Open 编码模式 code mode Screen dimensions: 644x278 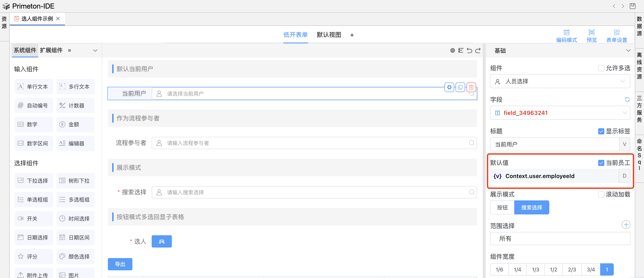click(x=566, y=36)
